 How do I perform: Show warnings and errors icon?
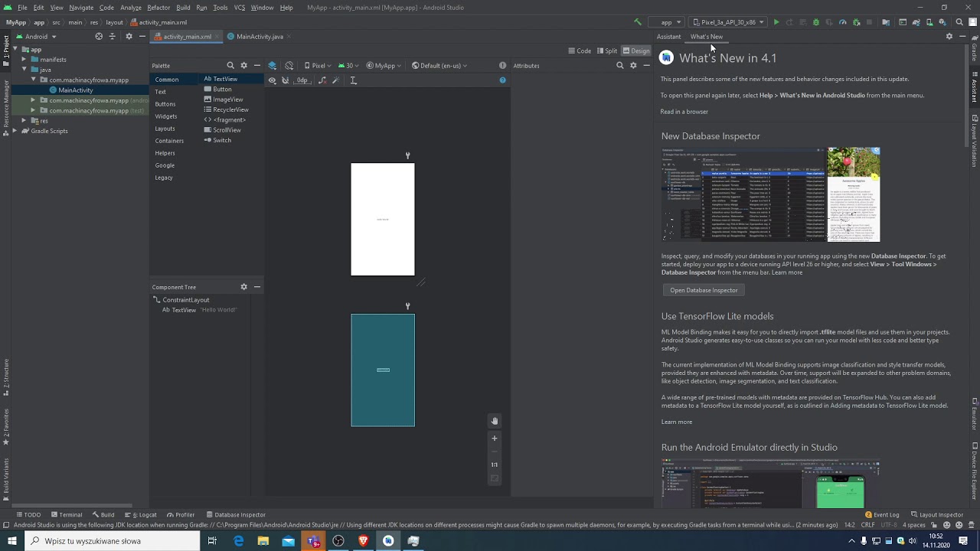pos(502,66)
